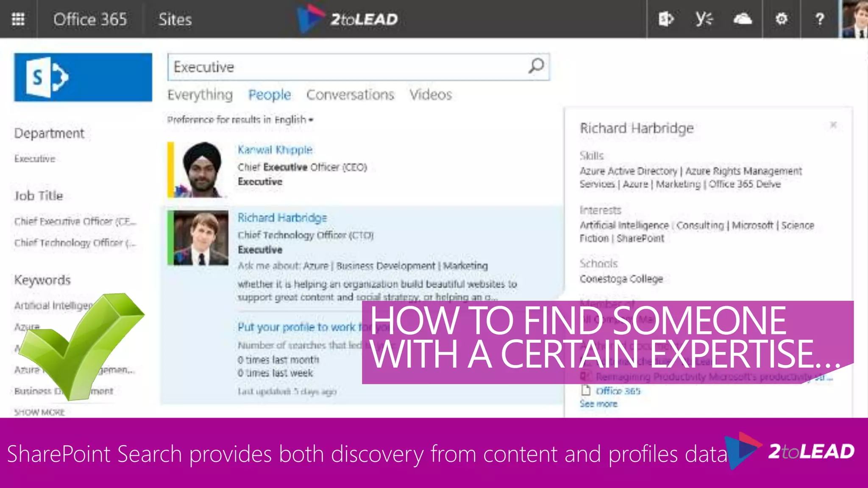Viewport: 868px width, 488px height.
Task: Click the Department refiner heading
Action: [x=49, y=133]
